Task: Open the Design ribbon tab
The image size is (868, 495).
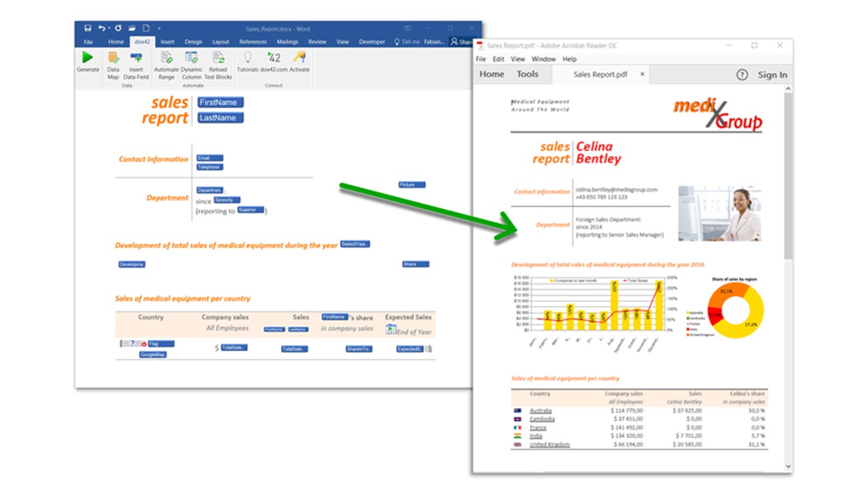Action: coord(194,41)
